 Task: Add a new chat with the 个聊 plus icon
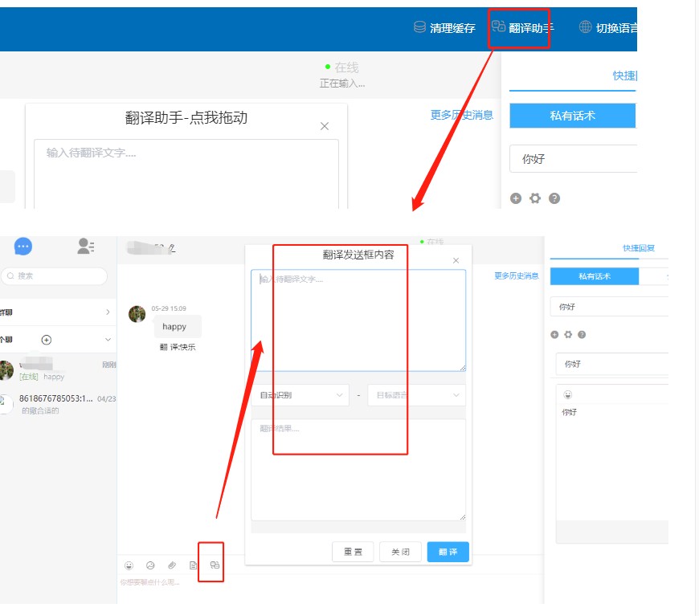tap(47, 340)
